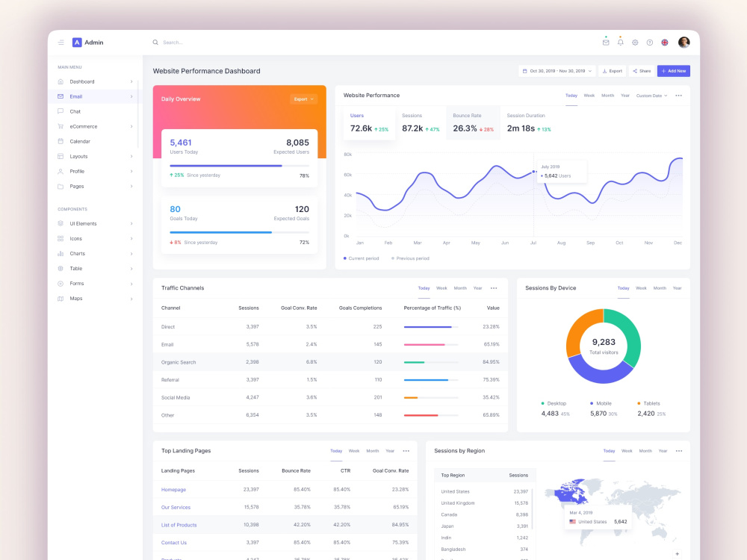Click the Users Today progress bar
This screenshot has width=747, height=560.
(x=240, y=166)
